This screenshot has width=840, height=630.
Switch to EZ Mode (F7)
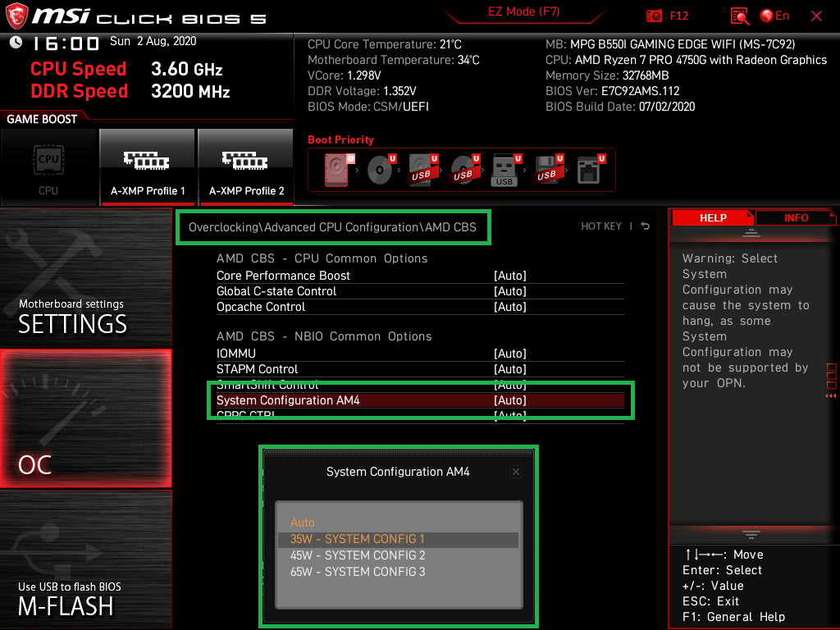[523, 11]
